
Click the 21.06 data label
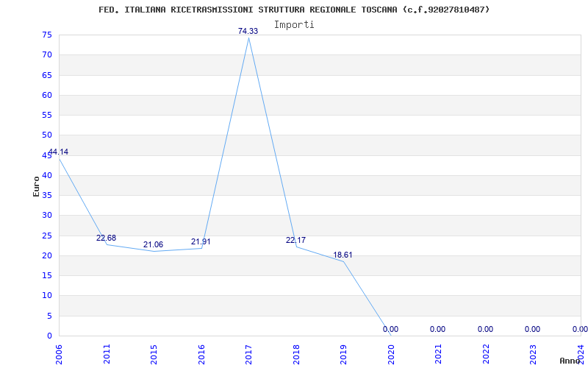coord(154,245)
